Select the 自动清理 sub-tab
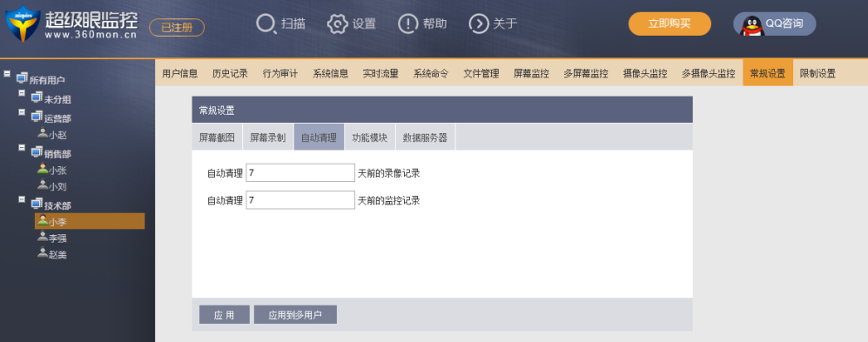Image resolution: width=868 pixels, height=342 pixels. click(319, 137)
